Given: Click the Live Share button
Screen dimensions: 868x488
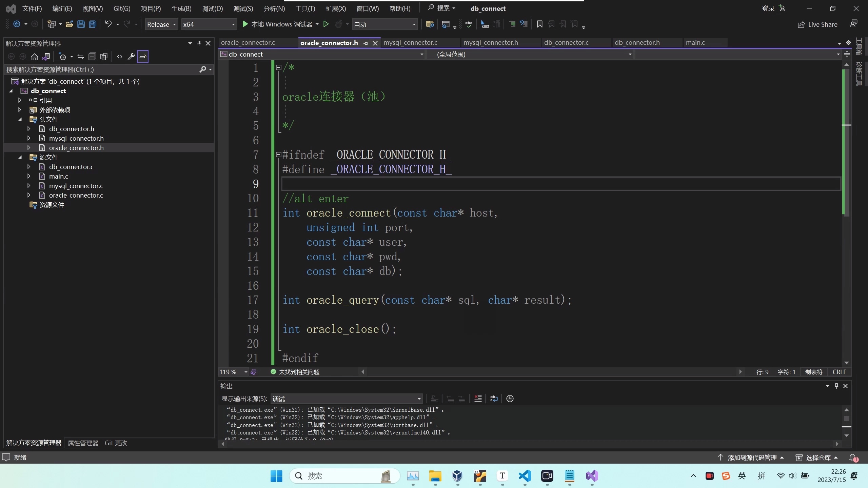Looking at the screenshot, I should (x=817, y=24).
